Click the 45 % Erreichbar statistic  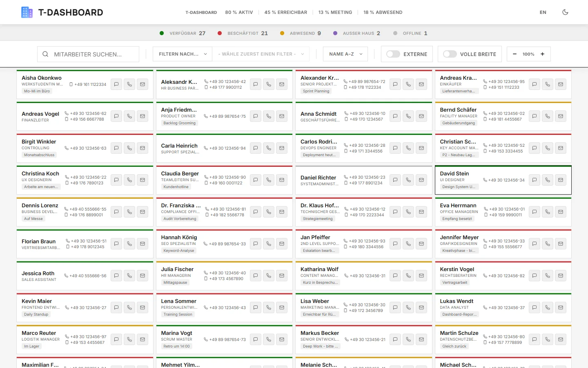point(285,12)
